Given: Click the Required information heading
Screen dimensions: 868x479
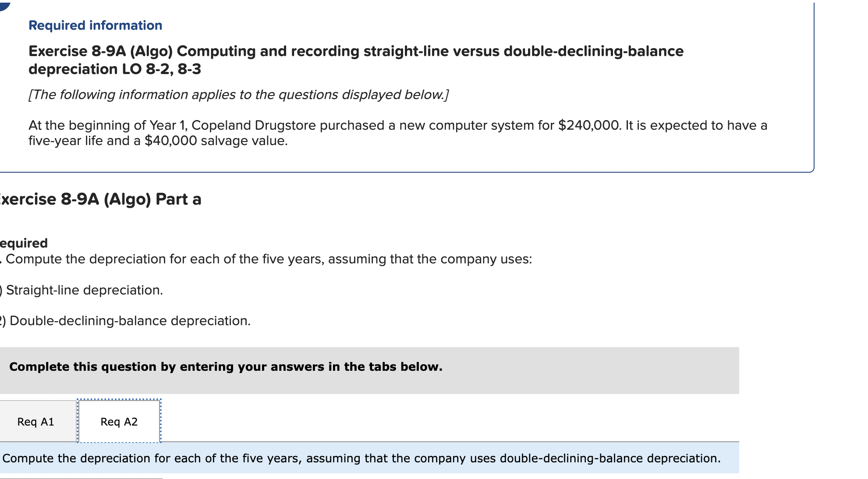Looking at the screenshot, I should [x=95, y=25].
